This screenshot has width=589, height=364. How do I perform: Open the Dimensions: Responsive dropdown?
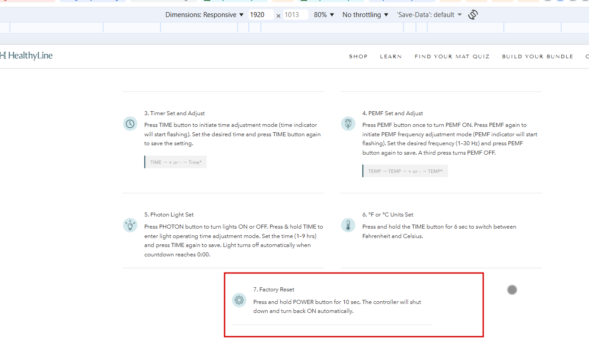click(204, 15)
